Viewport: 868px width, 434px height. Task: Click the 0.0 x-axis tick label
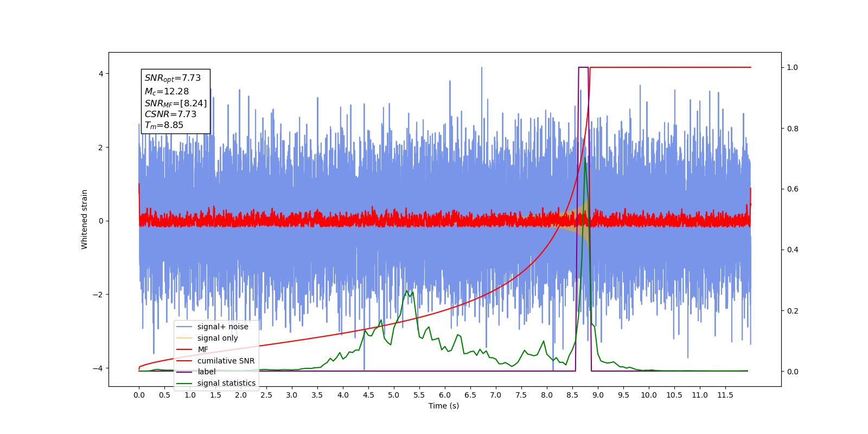139,395
